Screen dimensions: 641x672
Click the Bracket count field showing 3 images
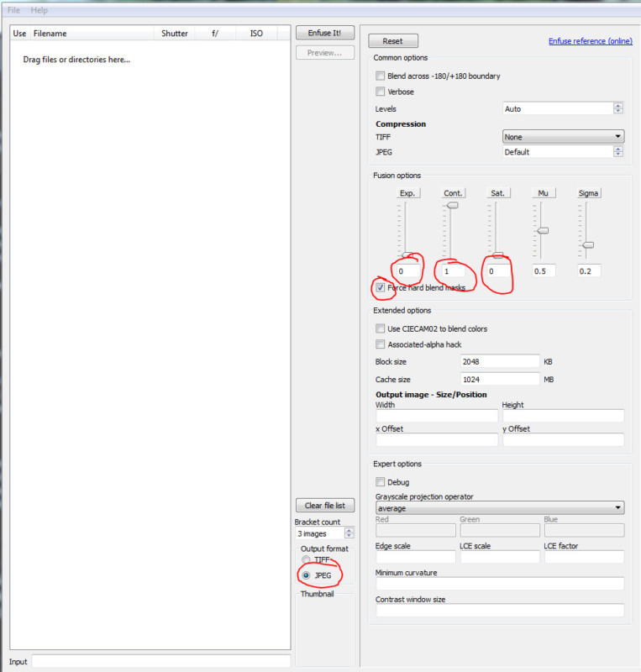[320, 533]
